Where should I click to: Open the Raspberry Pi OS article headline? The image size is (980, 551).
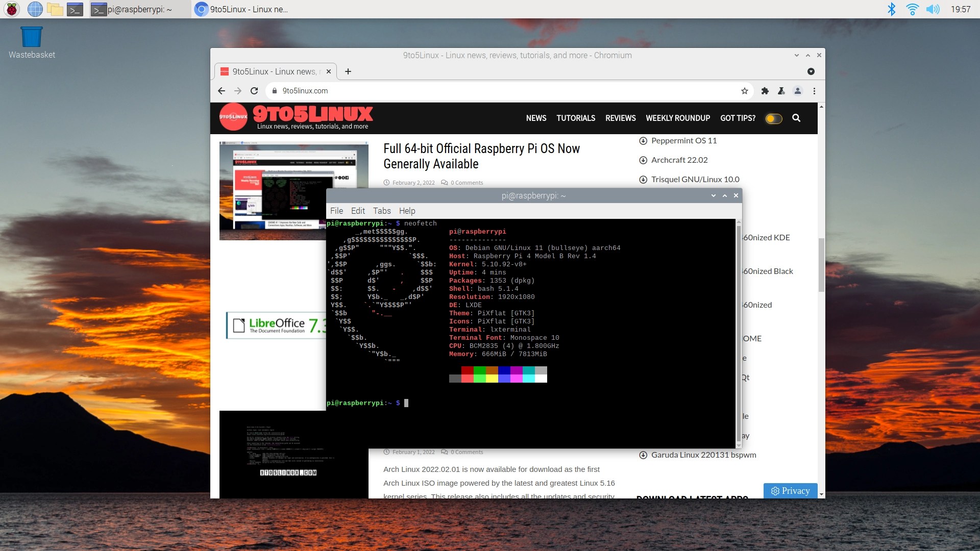click(x=481, y=156)
